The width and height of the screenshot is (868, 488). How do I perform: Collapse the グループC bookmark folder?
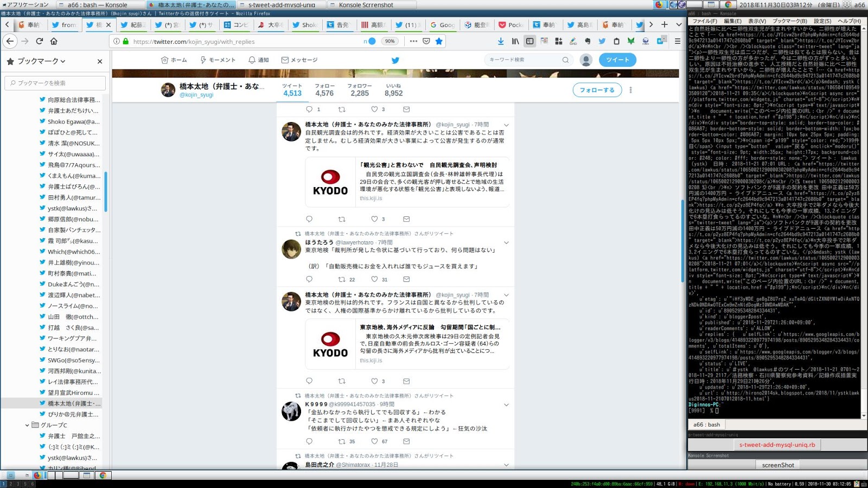[27, 425]
